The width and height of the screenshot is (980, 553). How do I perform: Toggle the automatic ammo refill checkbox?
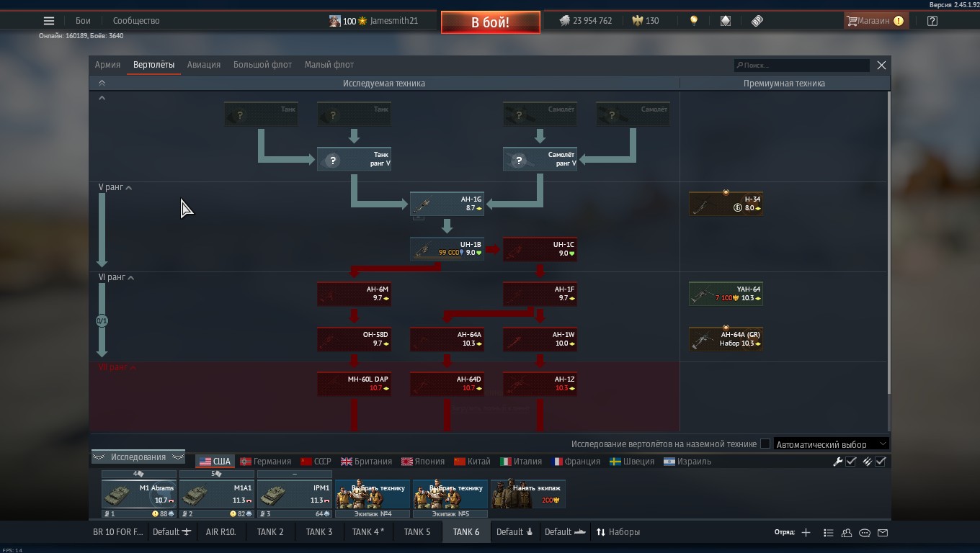(x=881, y=462)
